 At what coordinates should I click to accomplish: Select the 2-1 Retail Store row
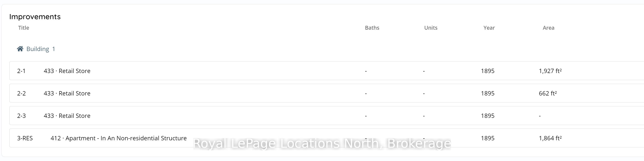(327, 71)
